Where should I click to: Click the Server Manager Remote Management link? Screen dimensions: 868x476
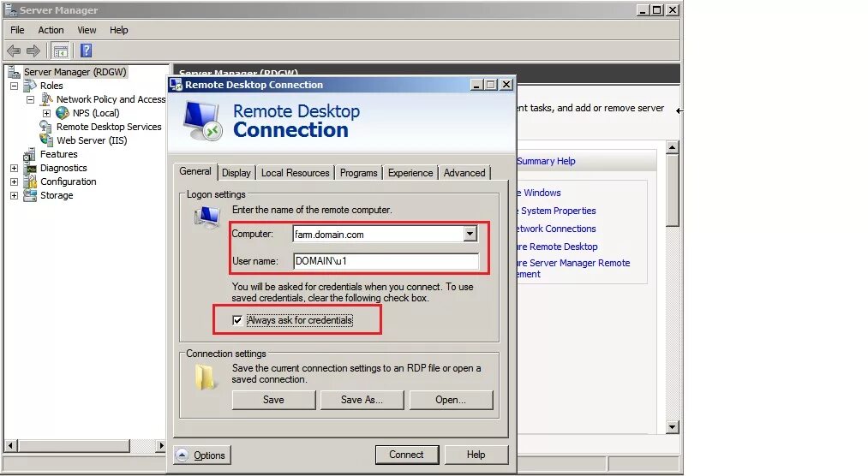[573, 268]
